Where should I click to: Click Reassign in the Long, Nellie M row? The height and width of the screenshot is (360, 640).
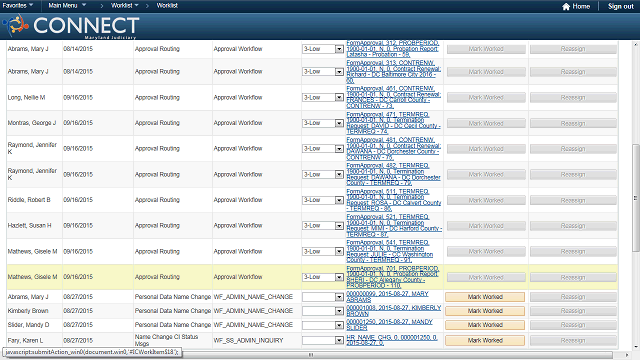click(573, 98)
